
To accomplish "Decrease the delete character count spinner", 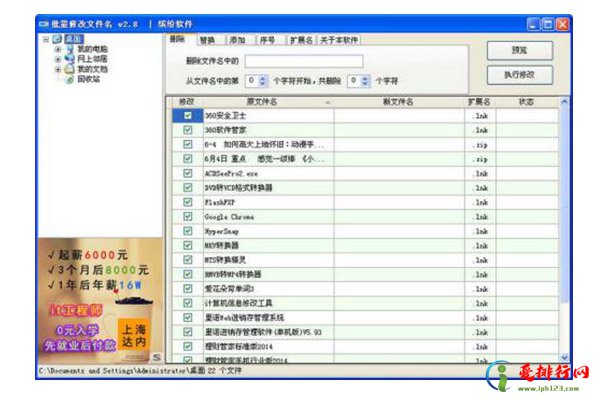I will [x=365, y=83].
